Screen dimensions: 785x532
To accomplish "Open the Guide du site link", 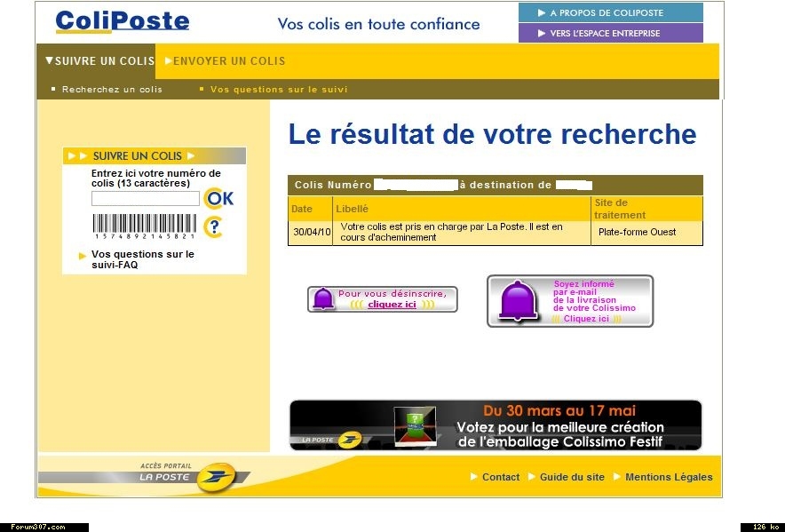I will (572, 477).
